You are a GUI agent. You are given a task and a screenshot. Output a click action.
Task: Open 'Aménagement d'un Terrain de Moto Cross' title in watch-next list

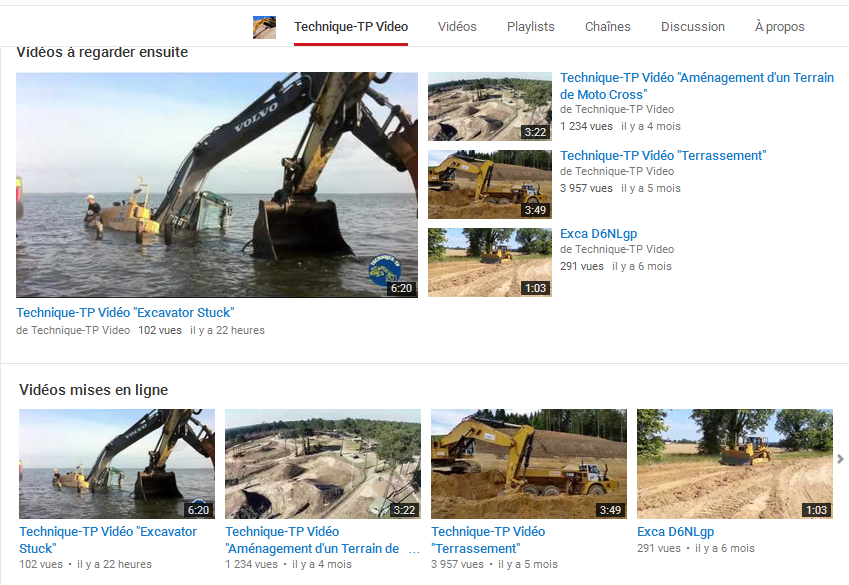(697, 86)
